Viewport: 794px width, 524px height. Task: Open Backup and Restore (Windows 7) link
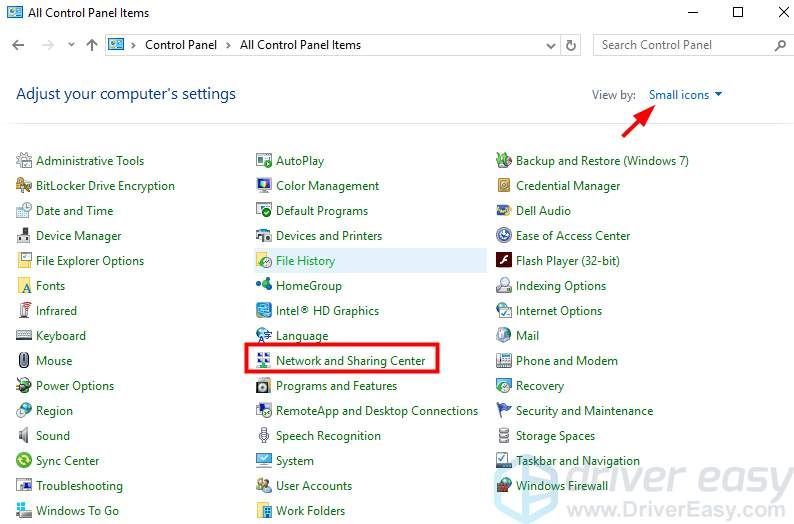(602, 160)
